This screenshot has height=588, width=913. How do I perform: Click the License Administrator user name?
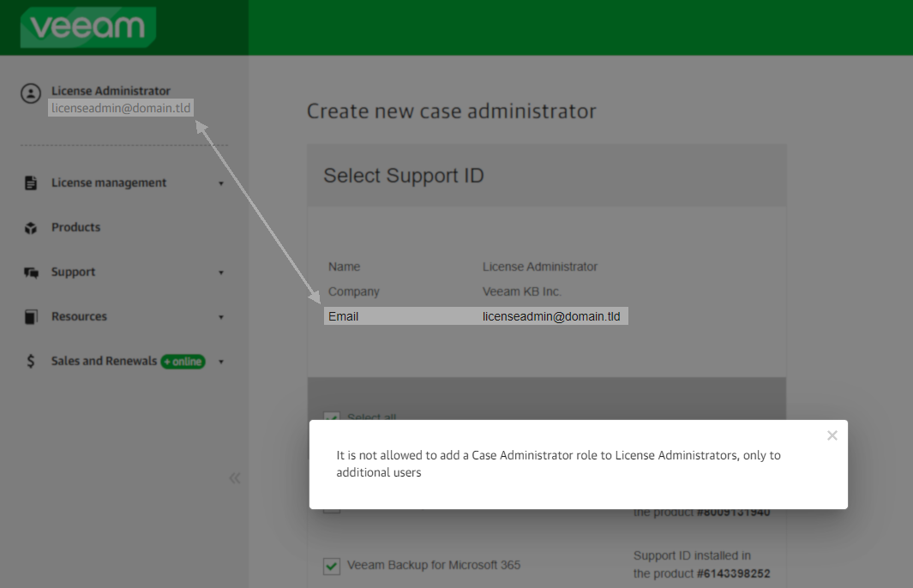[x=111, y=91]
